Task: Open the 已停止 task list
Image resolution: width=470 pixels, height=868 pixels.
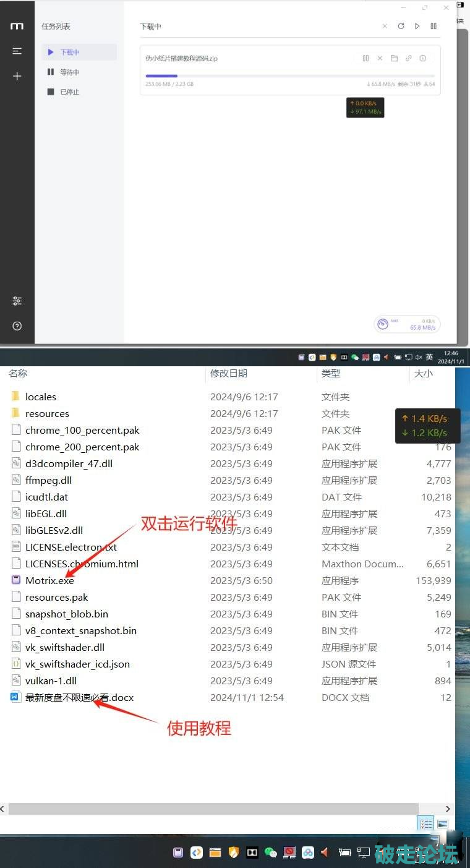Action: 69,92
